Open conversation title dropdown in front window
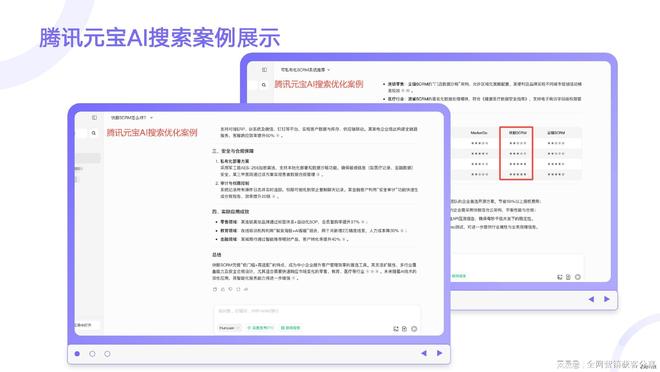Screen dimensions: 660x372 (x=132, y=118)
